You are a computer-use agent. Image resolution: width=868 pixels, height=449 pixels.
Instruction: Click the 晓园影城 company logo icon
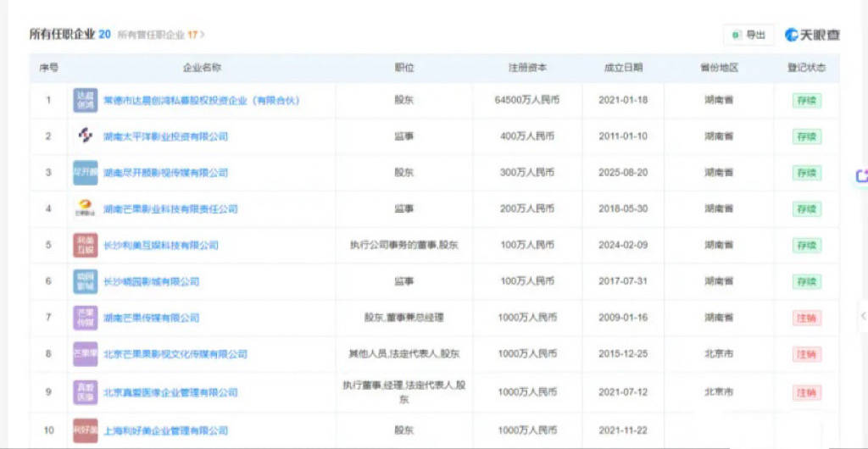85,281
